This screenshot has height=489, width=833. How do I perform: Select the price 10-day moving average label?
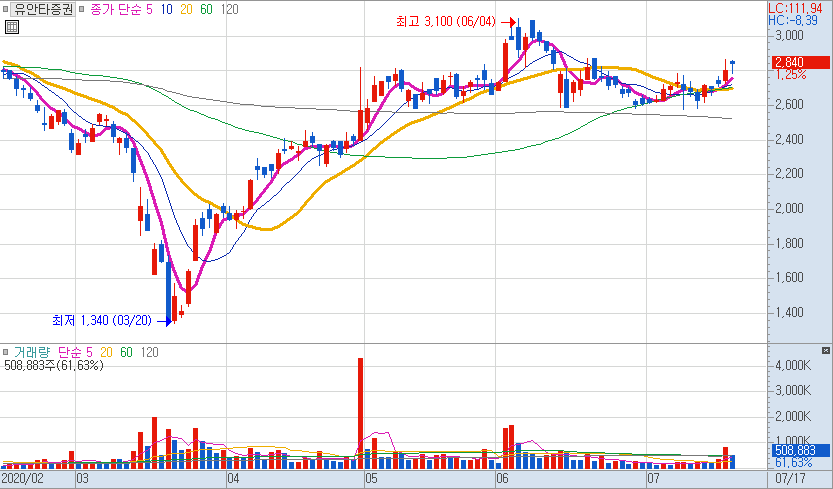(x=167, y=9)
